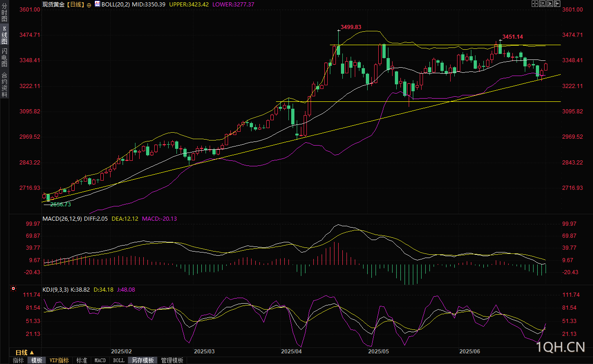
Task: Switch to the 指标 bottom tab
Action: pos(18,360)
